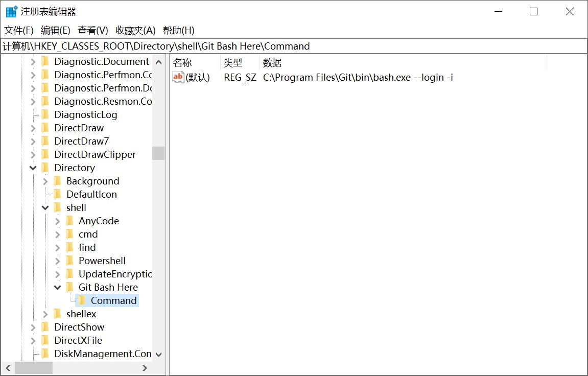Screen dimensions: 588x376
Task: Click folder icon of DiagnosticLog key
Action: tap(45, 114)
